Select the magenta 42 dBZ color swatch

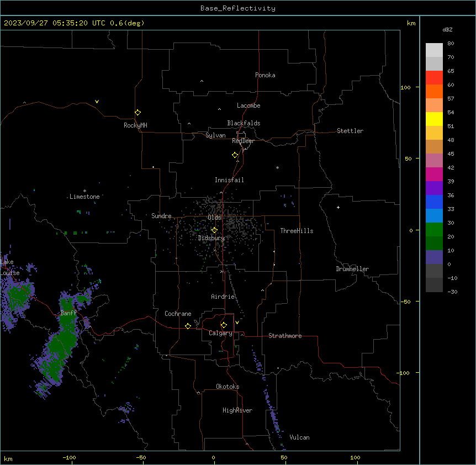pyautogui.click(x=434, y=174)
